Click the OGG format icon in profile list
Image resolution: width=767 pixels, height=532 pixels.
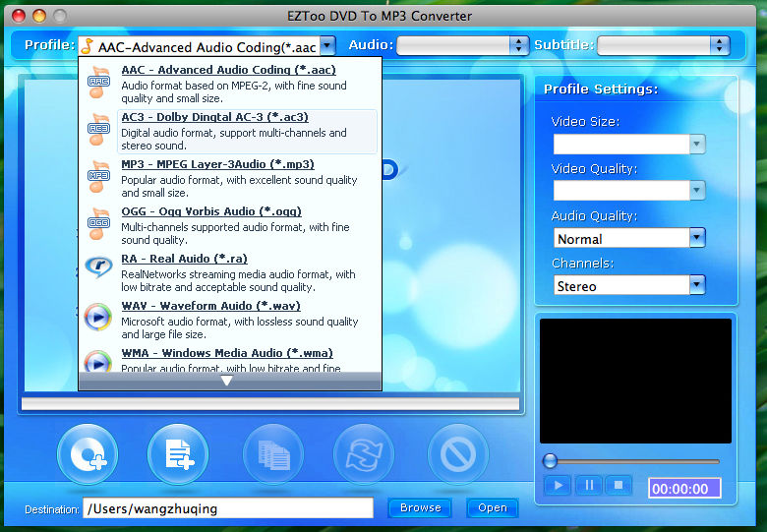coord(98,223)
